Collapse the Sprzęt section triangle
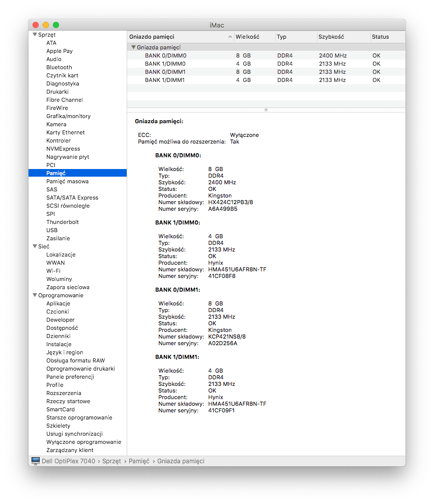 (x=35, y=35)
